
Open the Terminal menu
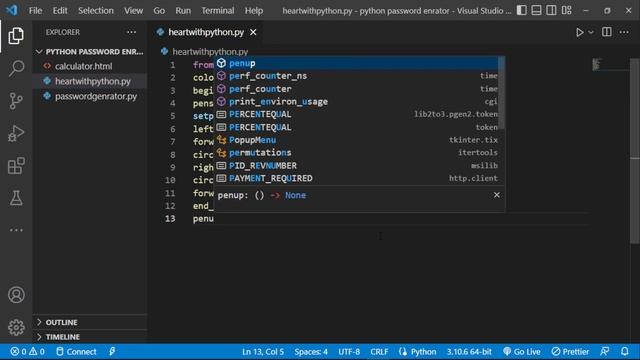tap(218, 11)
